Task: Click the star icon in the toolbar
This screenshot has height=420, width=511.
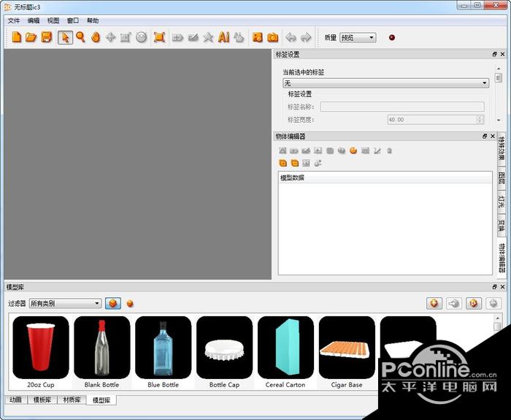Action: click(208, 37)
